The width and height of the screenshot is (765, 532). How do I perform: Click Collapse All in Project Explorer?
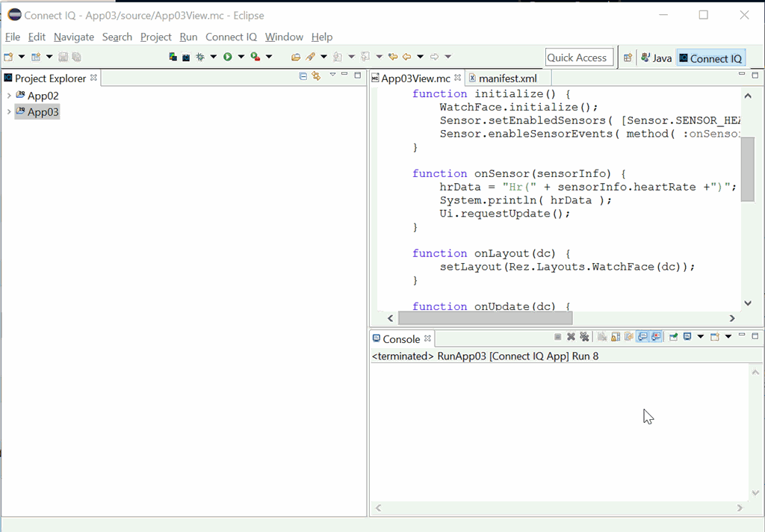303,76
